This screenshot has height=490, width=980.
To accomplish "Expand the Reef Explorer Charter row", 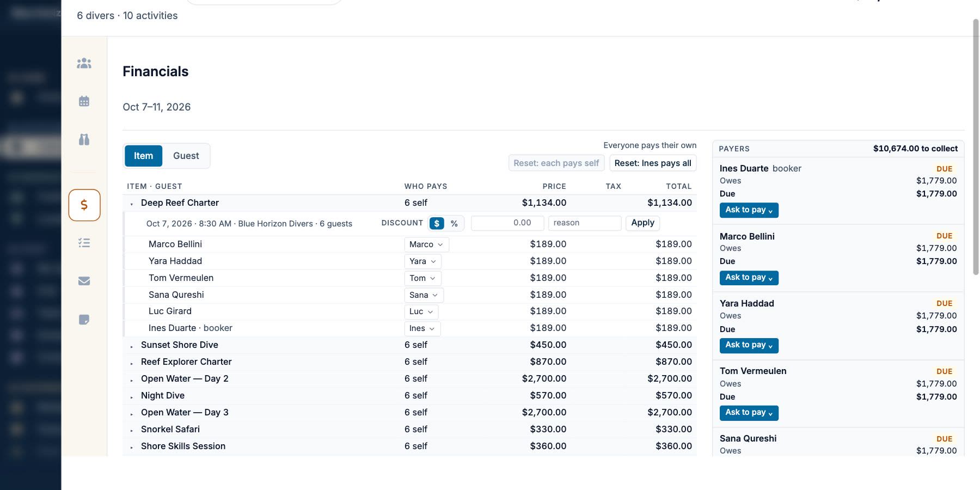I will pyautogui.click(x=132, y=363).
